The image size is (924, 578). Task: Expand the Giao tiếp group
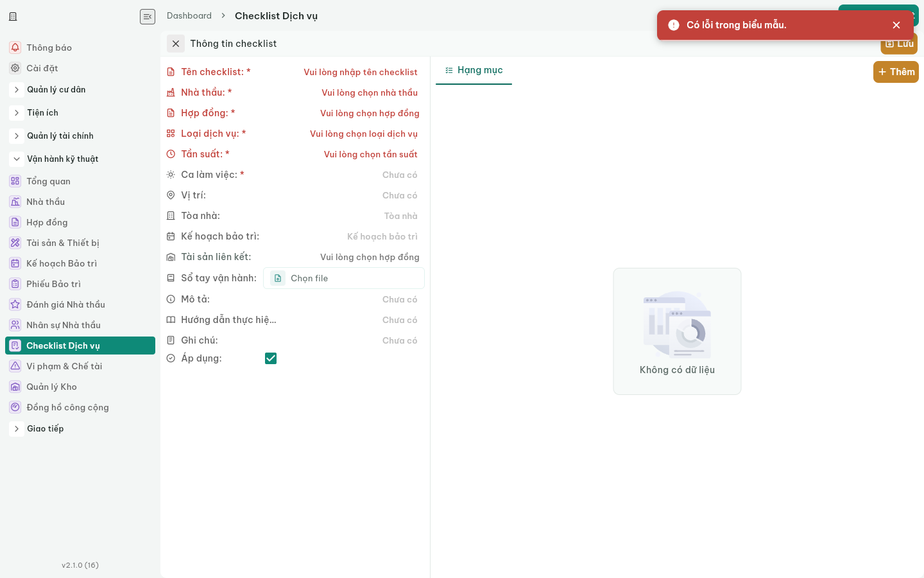pyautogui.click(x=17, y=429)
